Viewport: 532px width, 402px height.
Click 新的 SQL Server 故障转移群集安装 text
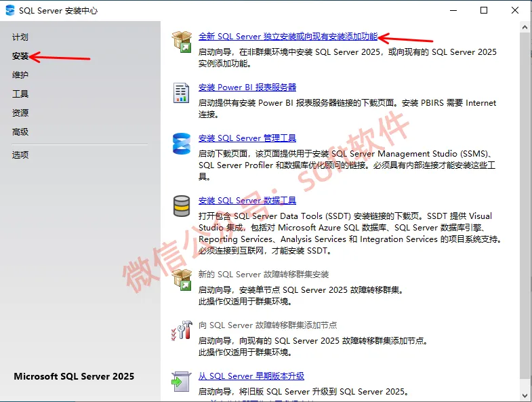point(264,275)
